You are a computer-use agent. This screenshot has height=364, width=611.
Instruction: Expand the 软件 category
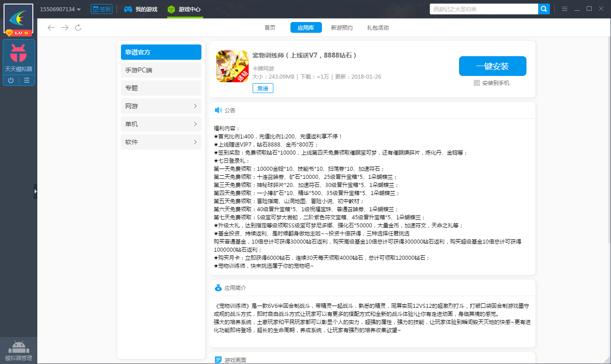pos(161,142)
